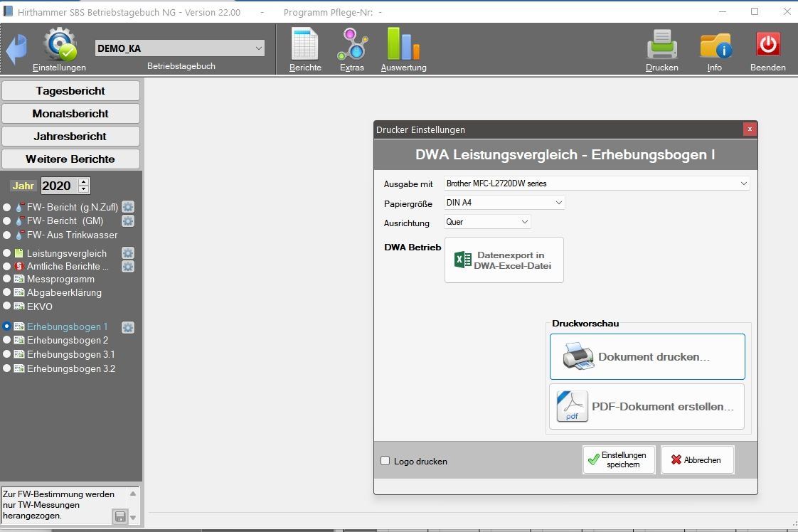Click PDF-Dokument erstellen button

pos(647,407)
